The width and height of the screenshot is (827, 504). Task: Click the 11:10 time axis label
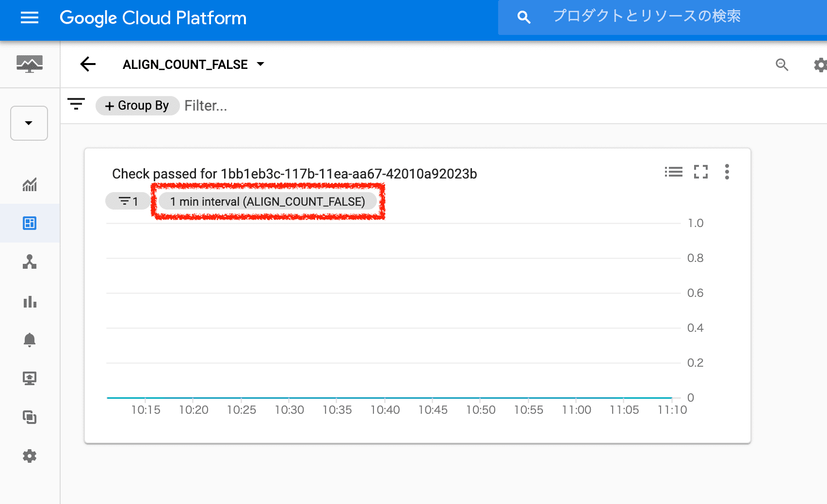[x=672, y=410]
